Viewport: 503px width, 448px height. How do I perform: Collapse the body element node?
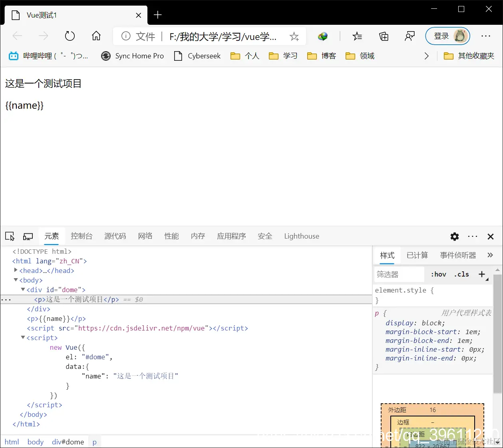point(16,280)
